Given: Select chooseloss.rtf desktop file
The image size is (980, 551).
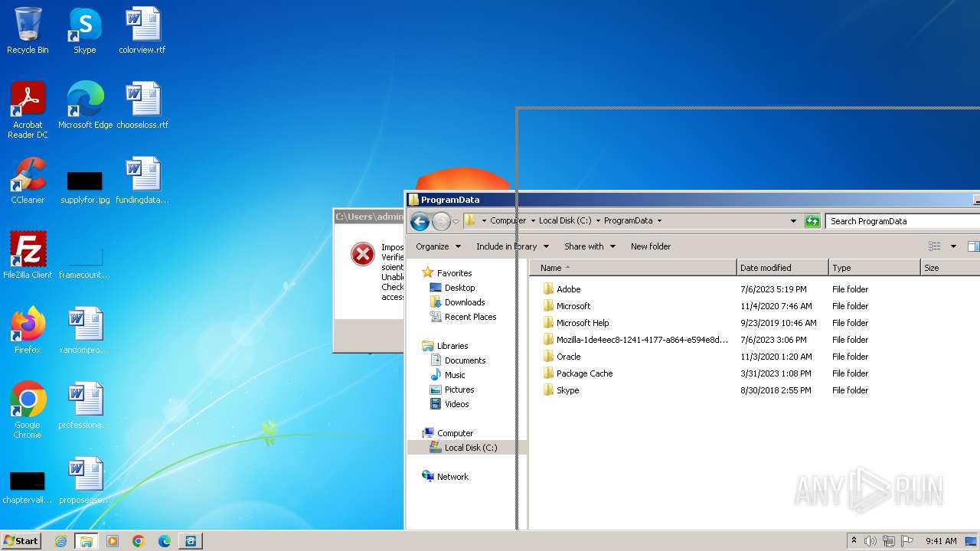Looking at the screenshot, I should pyautogui.click(x=142, y=106).
